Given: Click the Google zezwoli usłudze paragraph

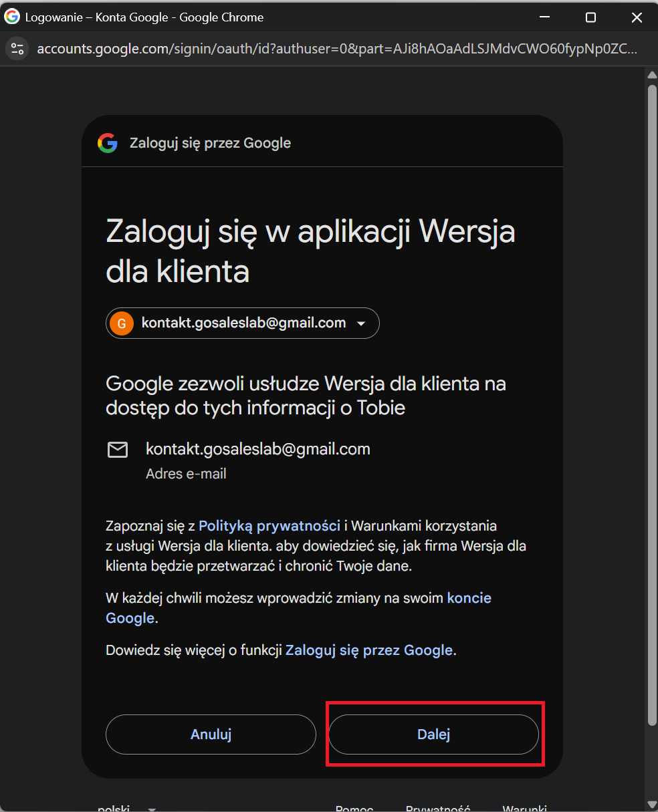Looking at the screenshot, I should 306,396.
